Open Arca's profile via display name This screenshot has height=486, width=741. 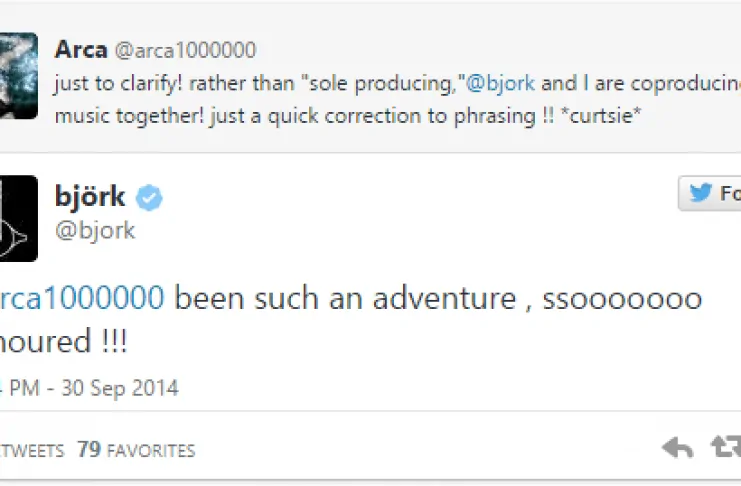click(x=81, y=49)
